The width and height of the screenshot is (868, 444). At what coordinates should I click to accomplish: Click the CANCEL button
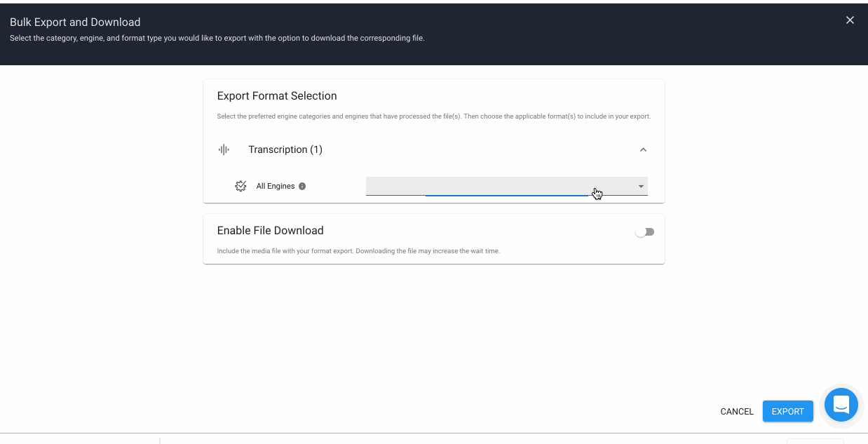(x=736, y=412)
